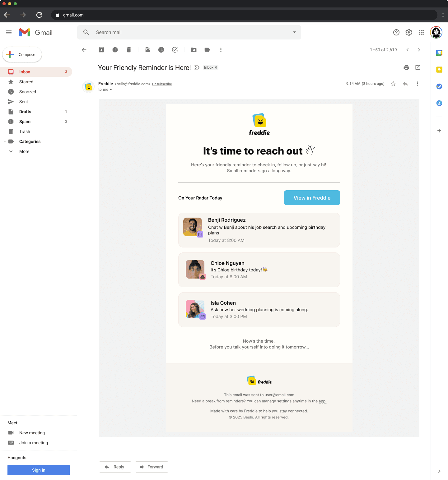
Task: Click the Unsubscribe link
Action: pos(162,84)
